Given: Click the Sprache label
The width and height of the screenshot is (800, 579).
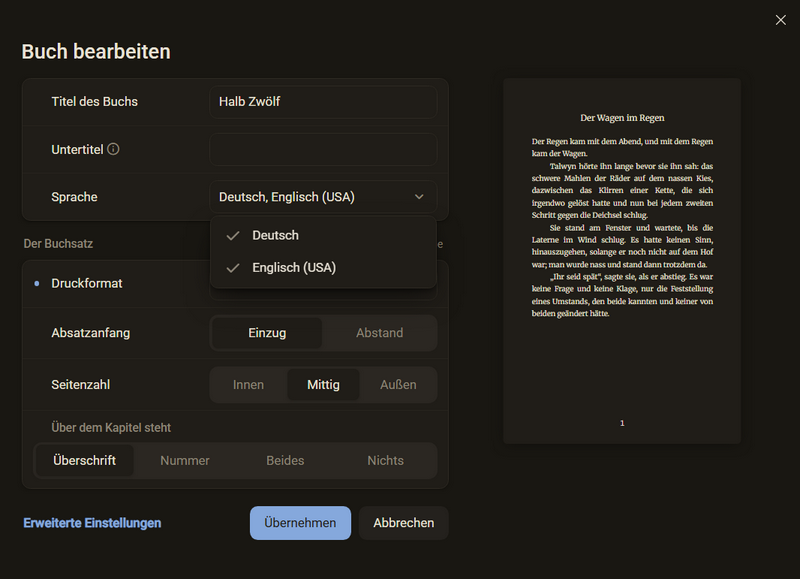Looking at the screenshot, I should (x=74, y=197).
